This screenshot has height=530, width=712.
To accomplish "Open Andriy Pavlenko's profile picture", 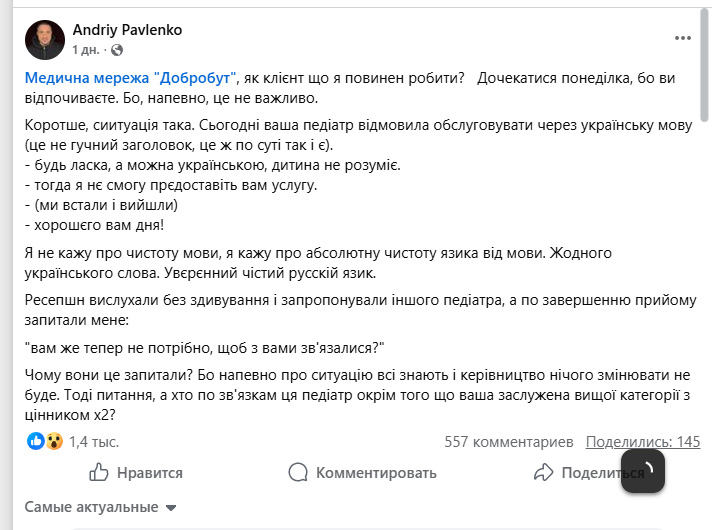I will 45,39.
